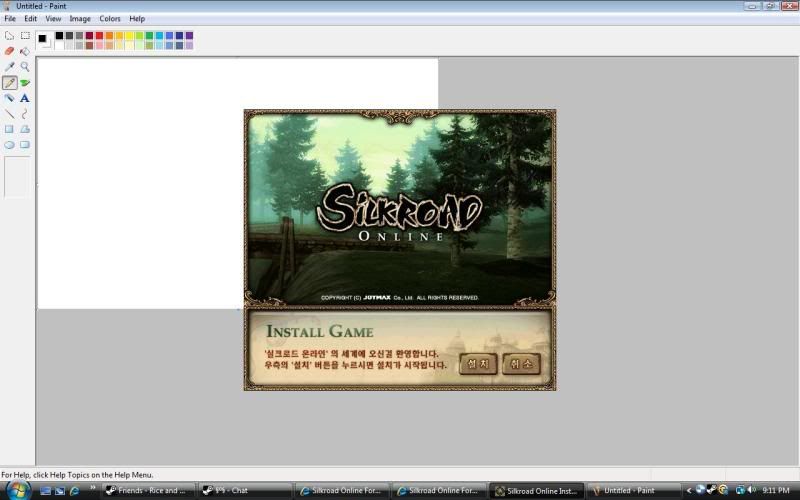
Task: Open the Colors menu
Action: (x=110, y=19)
